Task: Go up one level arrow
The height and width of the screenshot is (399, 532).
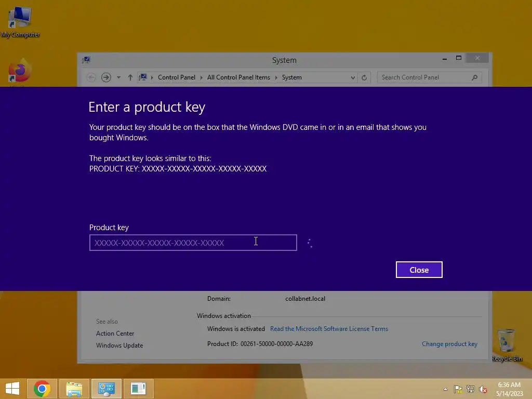Action: [130, 77]
